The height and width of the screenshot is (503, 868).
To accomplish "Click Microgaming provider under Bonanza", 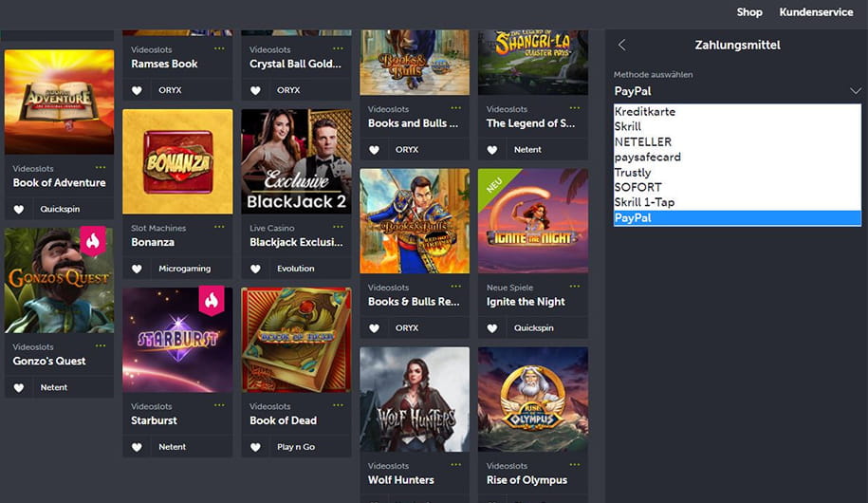I will (184, 269).
